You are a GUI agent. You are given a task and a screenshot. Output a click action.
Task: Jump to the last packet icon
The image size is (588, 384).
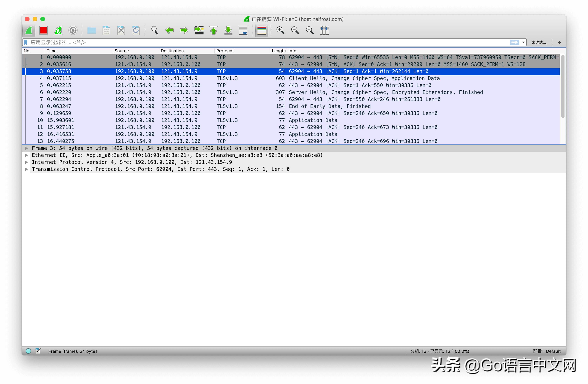click(x=228, y=30)
